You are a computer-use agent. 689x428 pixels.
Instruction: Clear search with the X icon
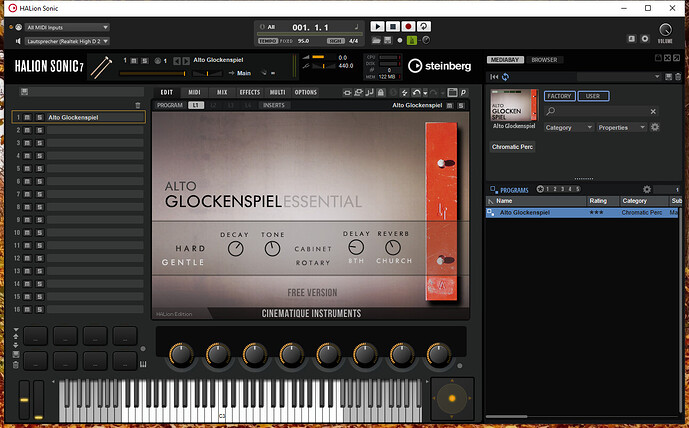coord(653,112)
